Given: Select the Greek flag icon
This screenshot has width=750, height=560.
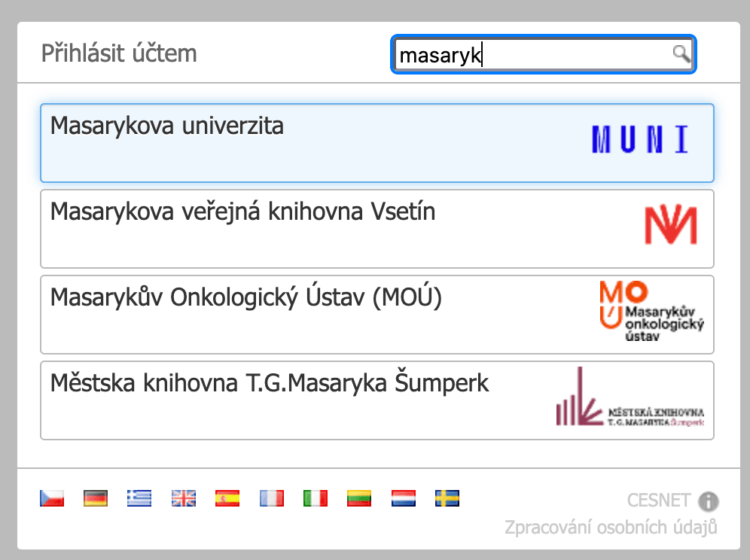Looking at the screenshot, I should click(139, 498).
